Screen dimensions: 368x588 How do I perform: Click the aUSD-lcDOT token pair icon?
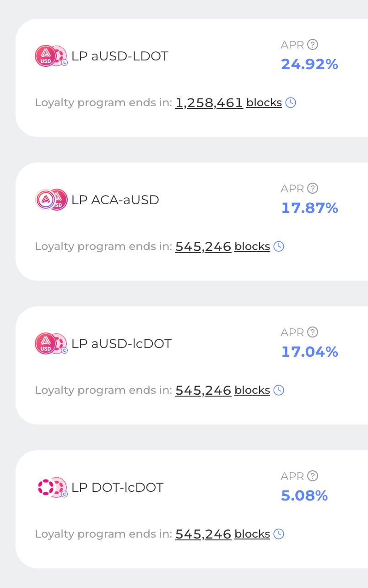51,343
